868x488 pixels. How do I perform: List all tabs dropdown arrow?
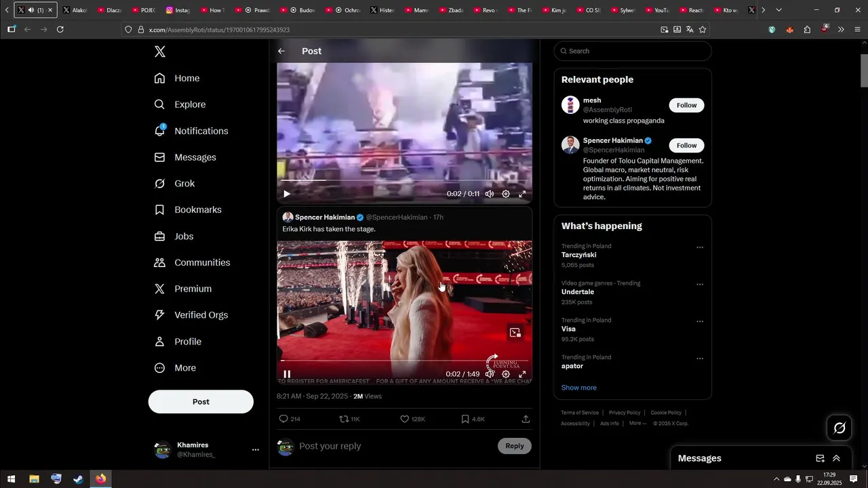click(778, 10)
